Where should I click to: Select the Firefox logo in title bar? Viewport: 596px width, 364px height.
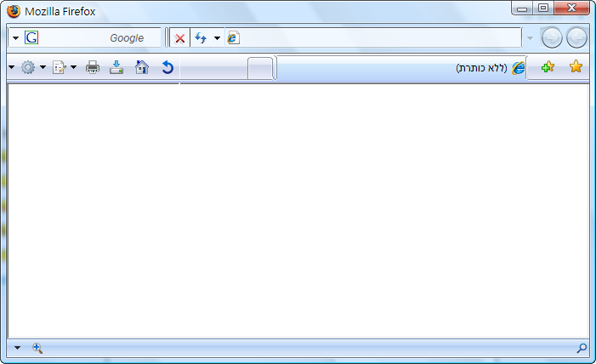click(x=14, y=11)
